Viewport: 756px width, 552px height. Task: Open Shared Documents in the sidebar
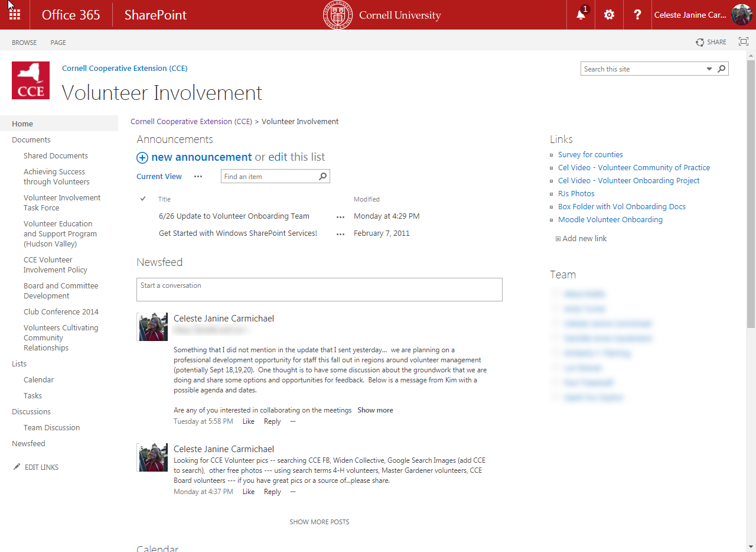click(x=56, y=156)
